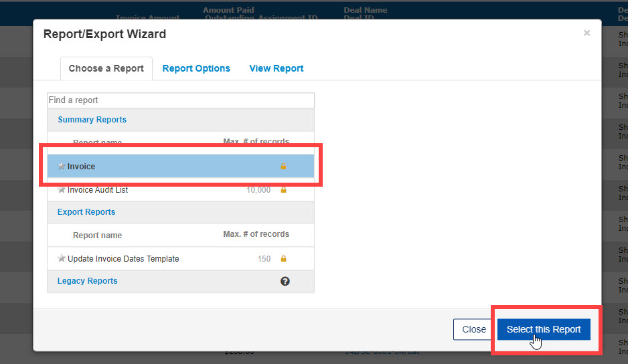Viewport: 628px width, 364px height.
Task: Click the star icon beside Invoice
Action: coord(62,167)
